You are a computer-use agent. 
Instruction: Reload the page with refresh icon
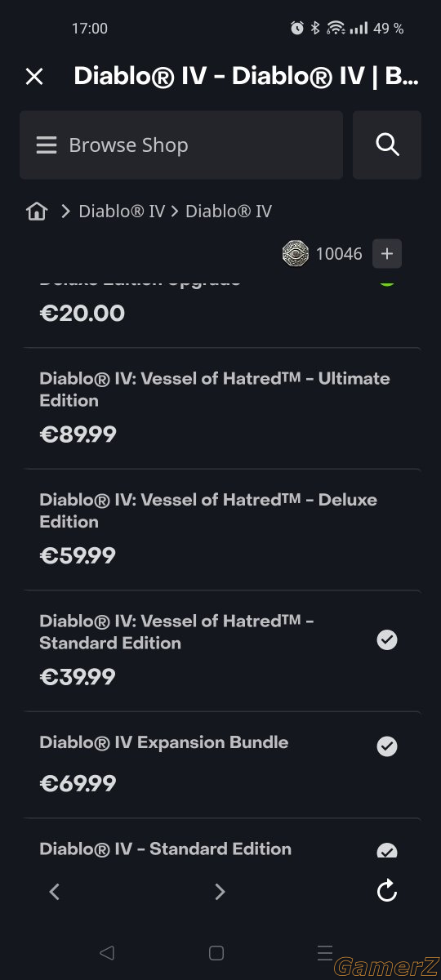[x=387, y=891]
